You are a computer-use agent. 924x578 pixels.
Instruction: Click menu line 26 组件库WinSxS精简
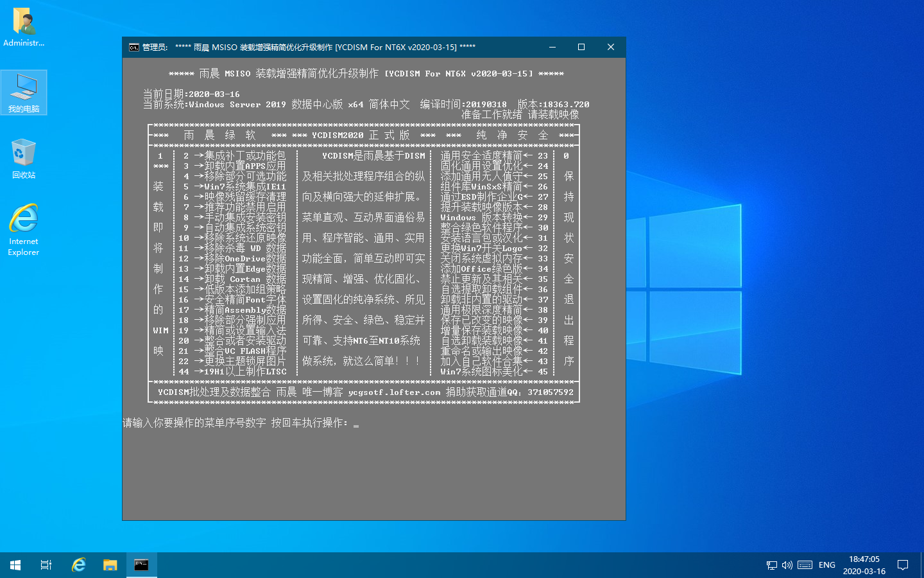click(494, 187)
